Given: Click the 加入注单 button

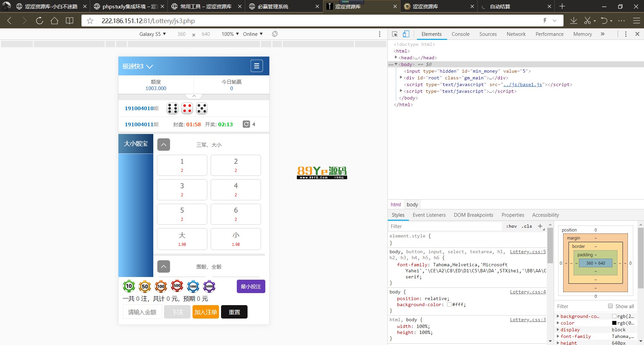Looking at the screenshot, I should [x=206, y=312].
